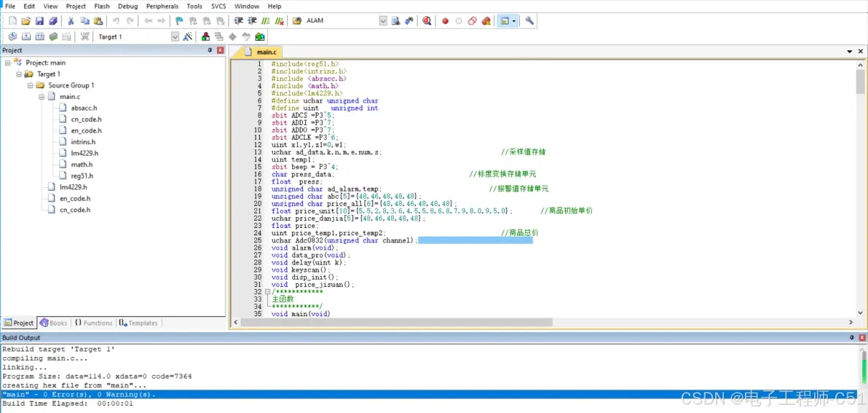
Task: Open the ALAM find combo box dropdown
Action: (383, 21)
